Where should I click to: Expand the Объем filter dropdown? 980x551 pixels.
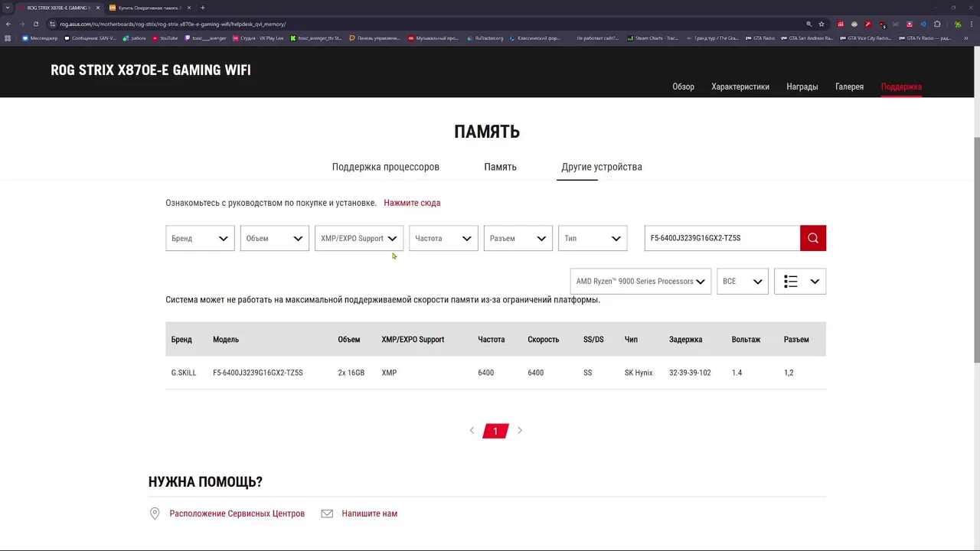(x=274, y=238)
